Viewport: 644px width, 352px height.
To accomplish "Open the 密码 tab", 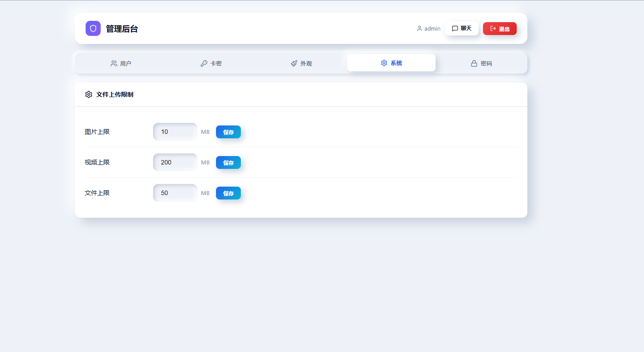I will [481, 63].
